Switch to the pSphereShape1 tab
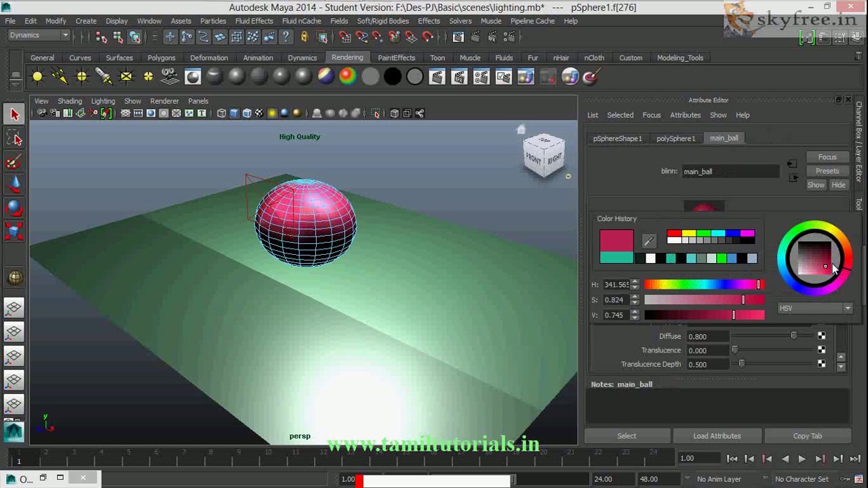 pyautogui.click(x=617, y=138)
